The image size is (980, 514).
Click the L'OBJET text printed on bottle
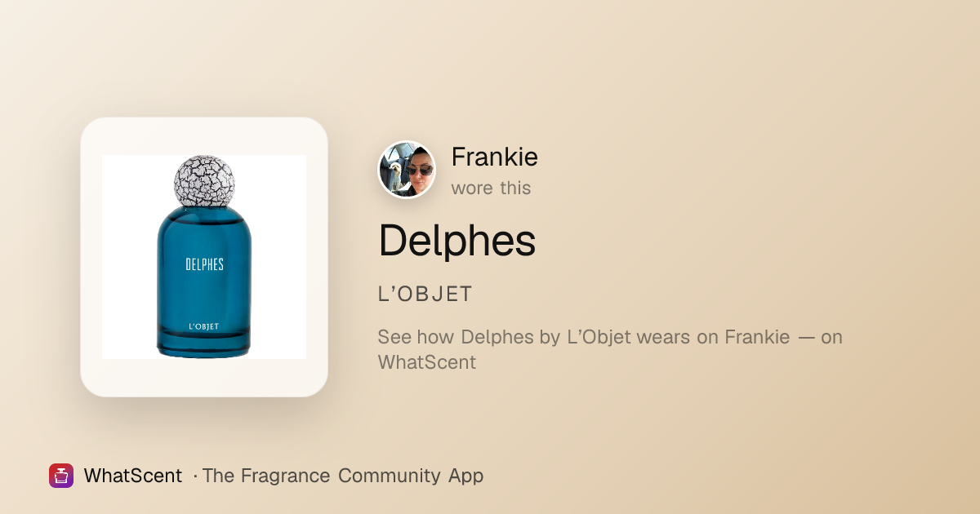(x=204, y=326)
